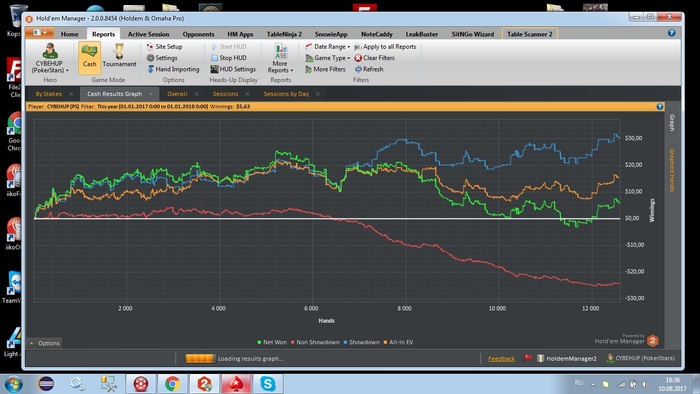700x394 pixels.
Task: Switch to the Sessions report tab
Action: pos(225,94)
